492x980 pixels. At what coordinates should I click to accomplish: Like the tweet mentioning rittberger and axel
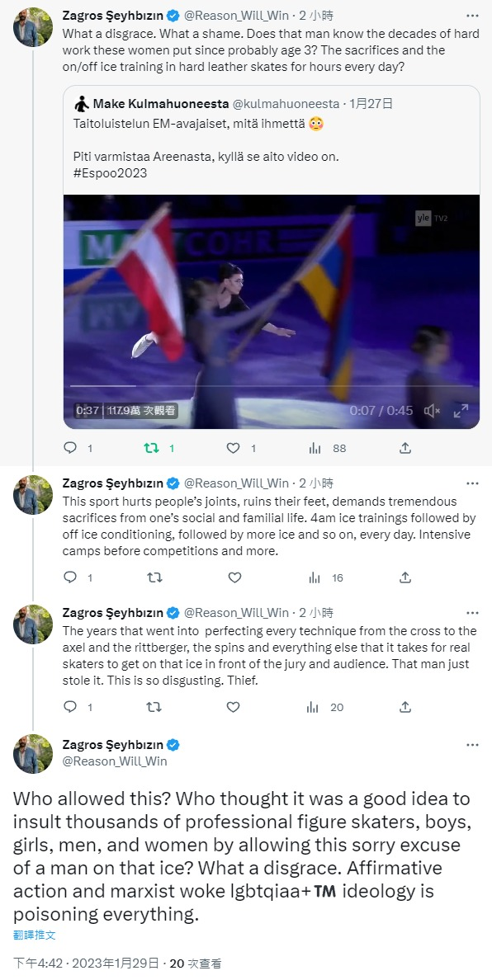[x=233, y=707]
